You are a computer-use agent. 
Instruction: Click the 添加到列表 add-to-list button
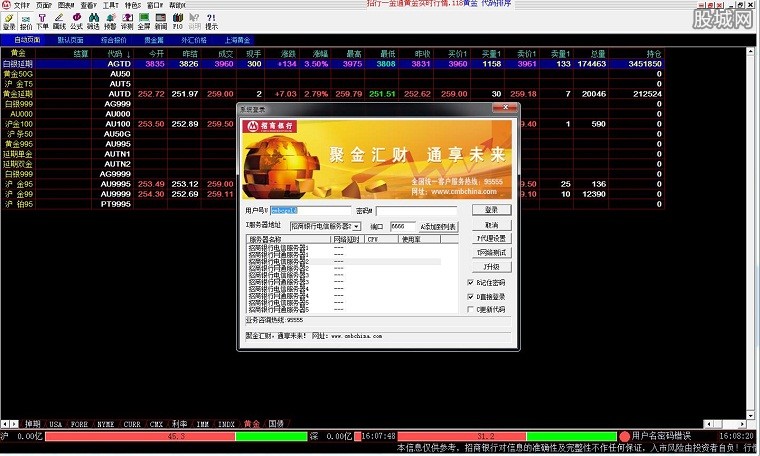[x=438, y=227]
